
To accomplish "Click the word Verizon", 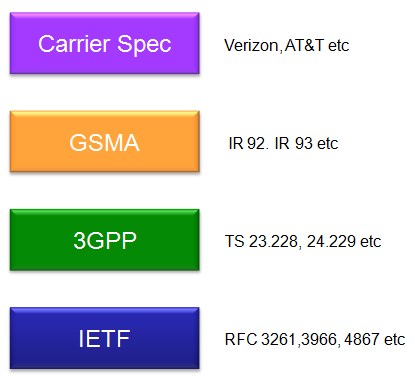I will tap(251, 45).
